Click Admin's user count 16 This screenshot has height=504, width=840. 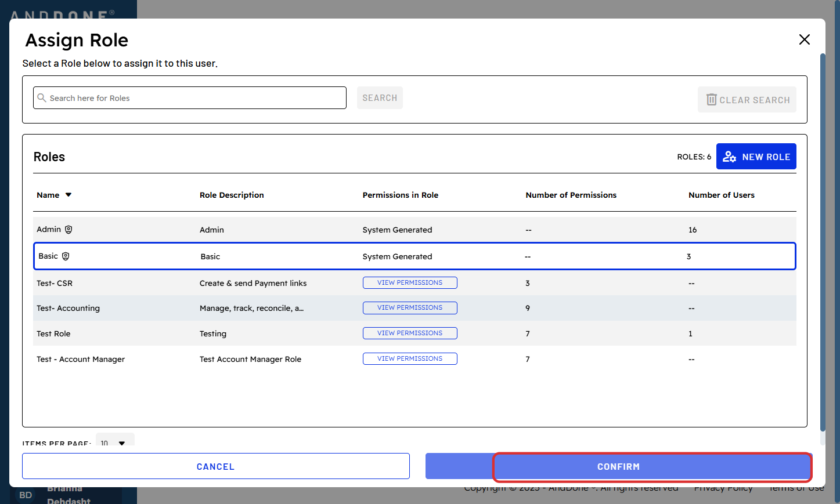coord(693,230)
